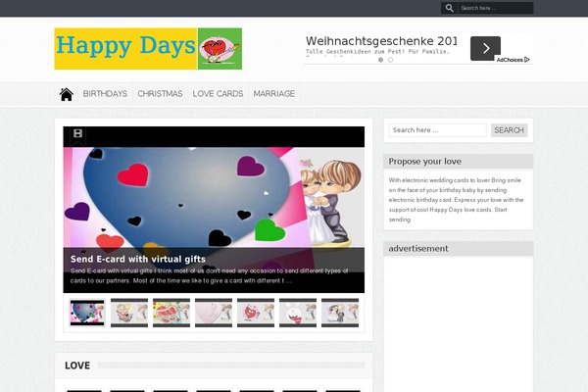Select the fourth slider thumbnail with pale pink heart
Image resolution: width=588 pixels, height=392 pixels.
[x=214, y=313]
